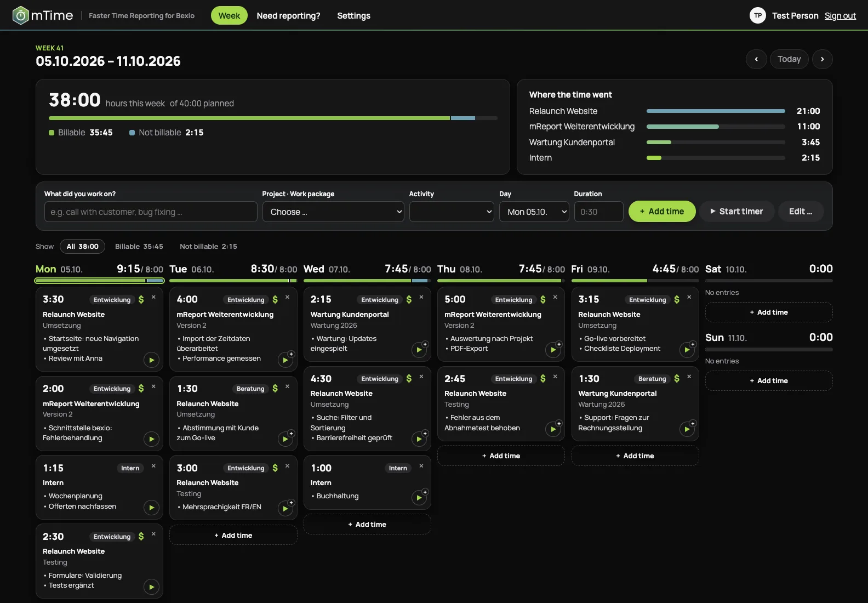Delete Monday's 1:15 Intern entry
868x603 pixels.
click(153, 466)
